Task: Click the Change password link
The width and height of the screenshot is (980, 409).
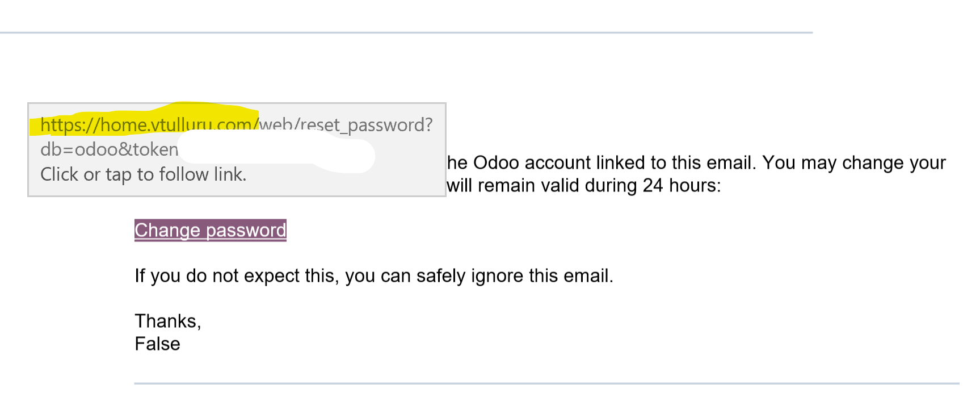Action: pyautogui.click(x=211, y=230)
